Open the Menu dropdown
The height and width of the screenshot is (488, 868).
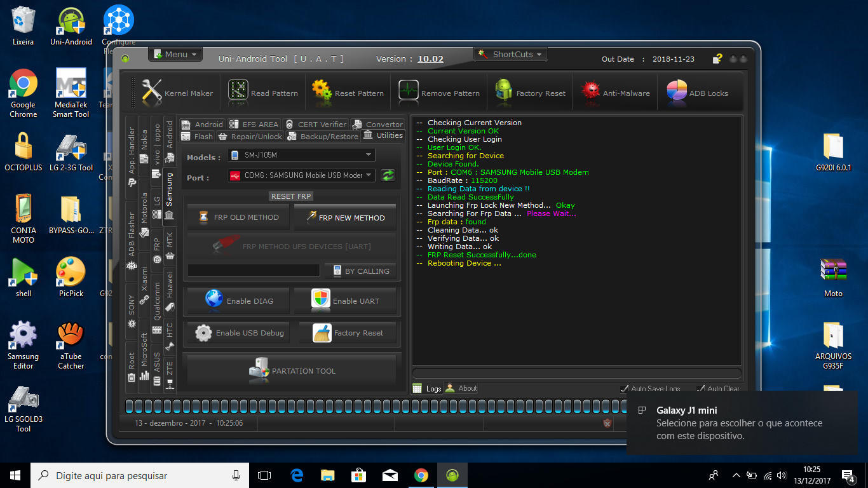175,55
